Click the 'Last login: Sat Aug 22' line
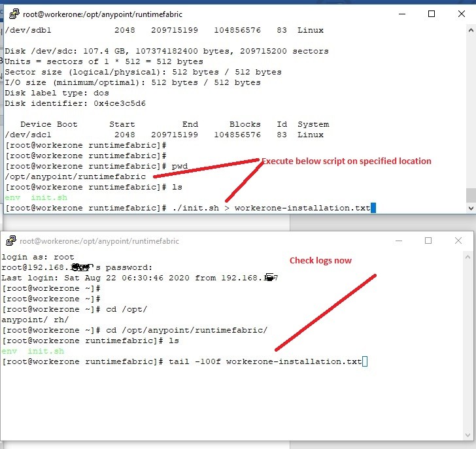This screenshot has height=449, width=476. [140, 278]
